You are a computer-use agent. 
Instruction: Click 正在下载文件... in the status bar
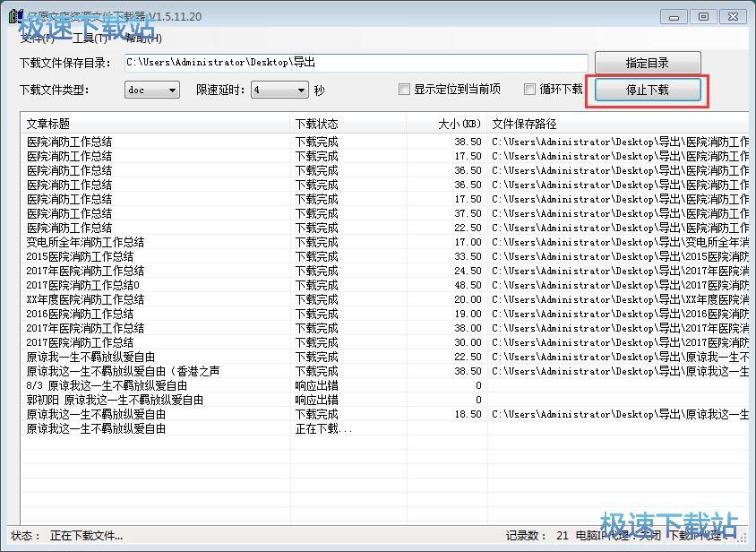(86, 536)
